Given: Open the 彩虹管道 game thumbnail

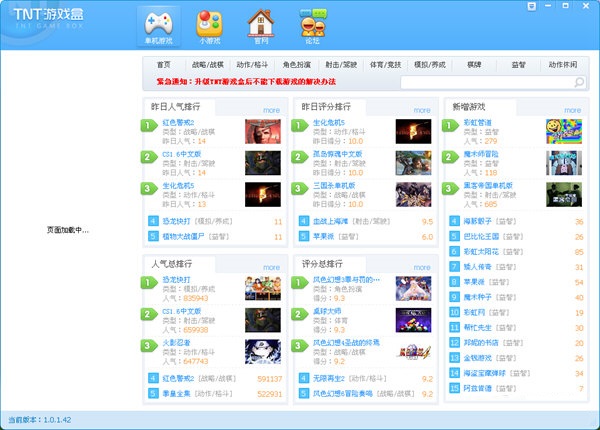Looking at the screenshot, I should click(560, 132).
